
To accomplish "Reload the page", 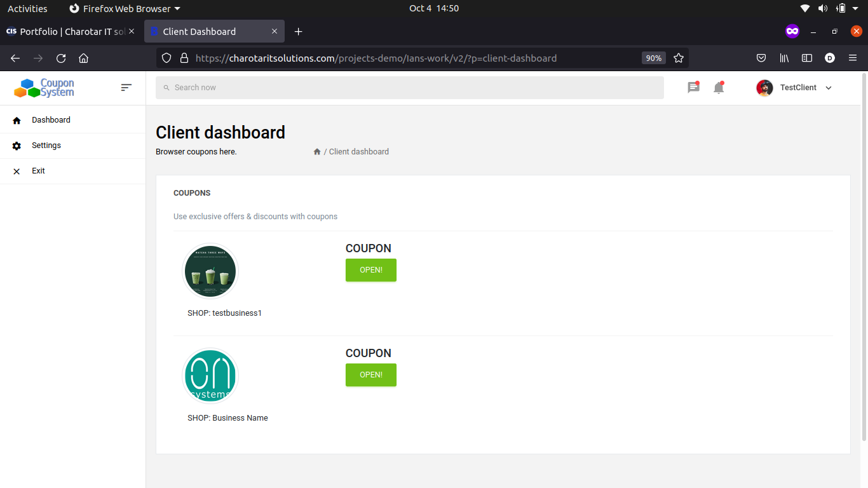I will pyautogui.click(x=61, y=58).
